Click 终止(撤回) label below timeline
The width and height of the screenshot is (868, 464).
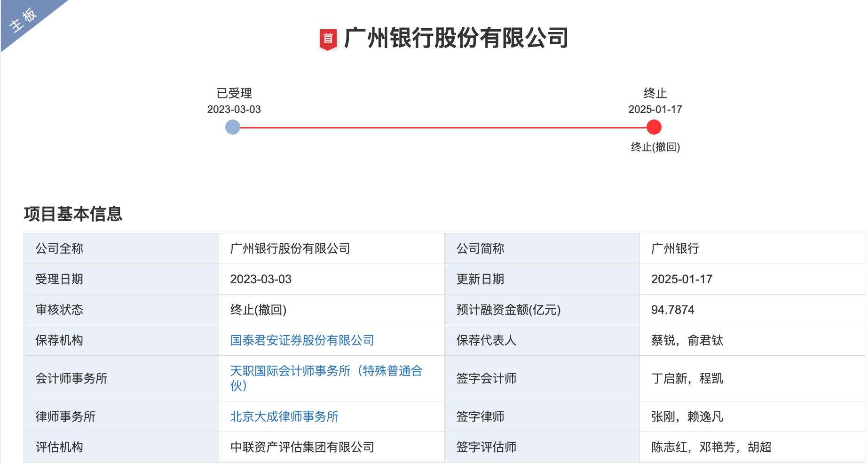pos(655,147)
